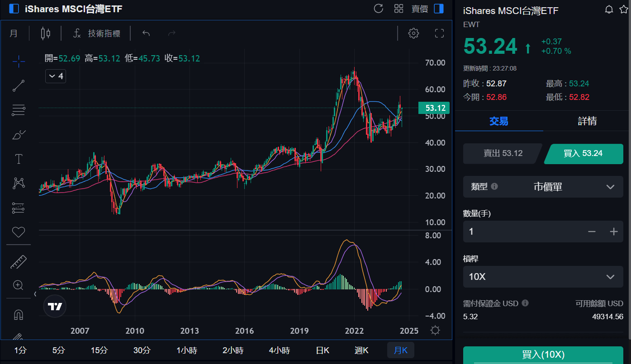
Task: Open chart settings gear icon
Action: tap(413, 33)
